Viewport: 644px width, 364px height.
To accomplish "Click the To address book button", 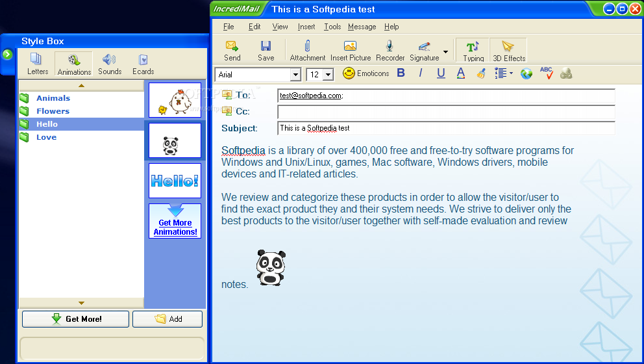I will coord(236,95).
